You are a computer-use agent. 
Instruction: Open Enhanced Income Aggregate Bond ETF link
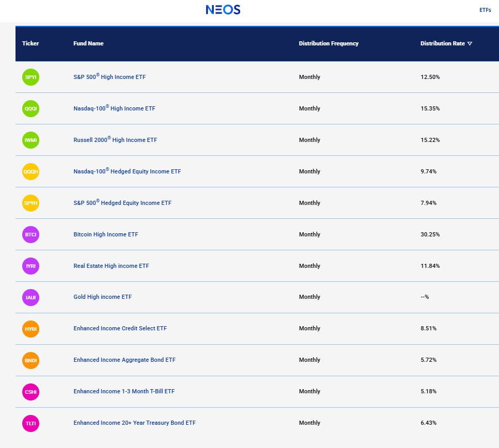click(124, 360)
